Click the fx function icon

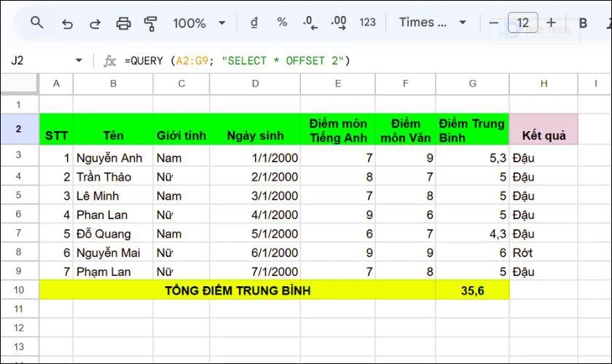(110, 61)
